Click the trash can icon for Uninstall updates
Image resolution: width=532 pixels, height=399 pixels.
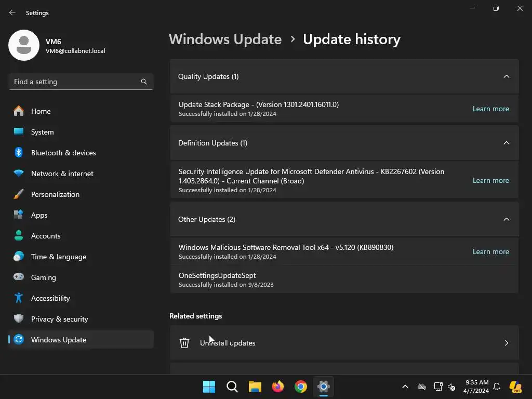click(x=184, y=343)
